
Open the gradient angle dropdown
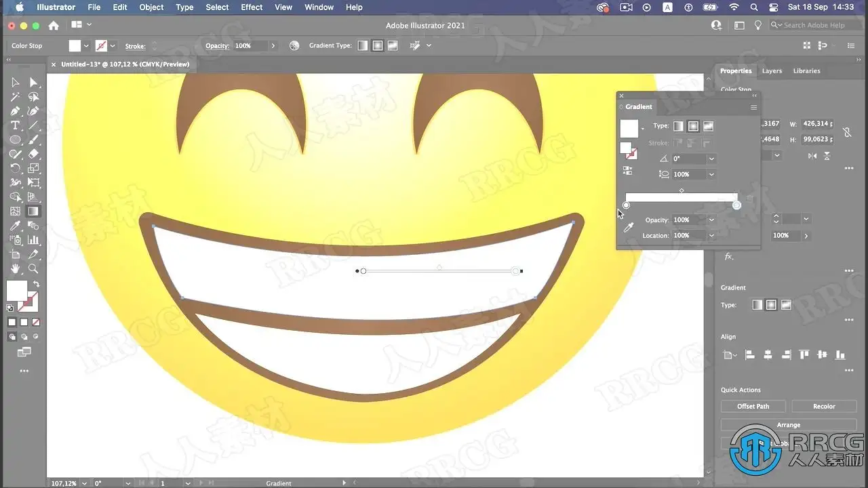click(x=711, y=159)
